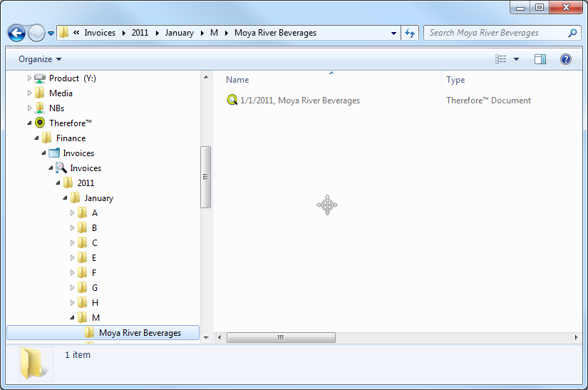
Task: Click the 2011 breadcrumb in address bar
Action: tap(140, 33)
